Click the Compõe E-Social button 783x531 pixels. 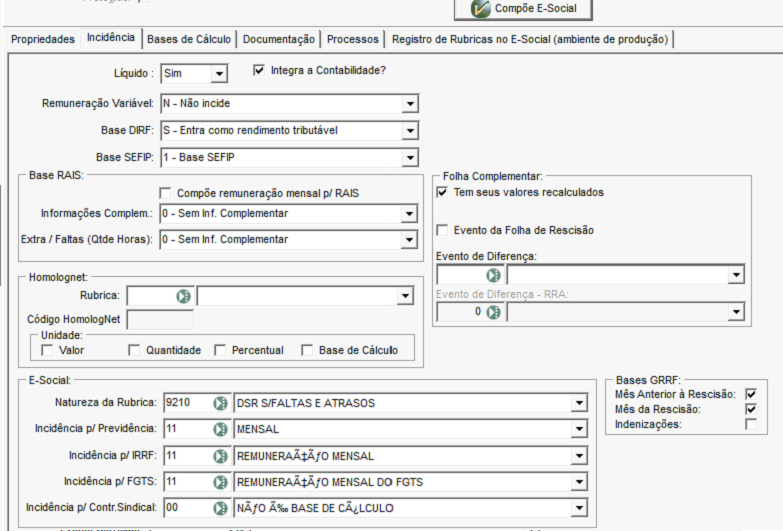pyautogui.click(x=523, y=9)
